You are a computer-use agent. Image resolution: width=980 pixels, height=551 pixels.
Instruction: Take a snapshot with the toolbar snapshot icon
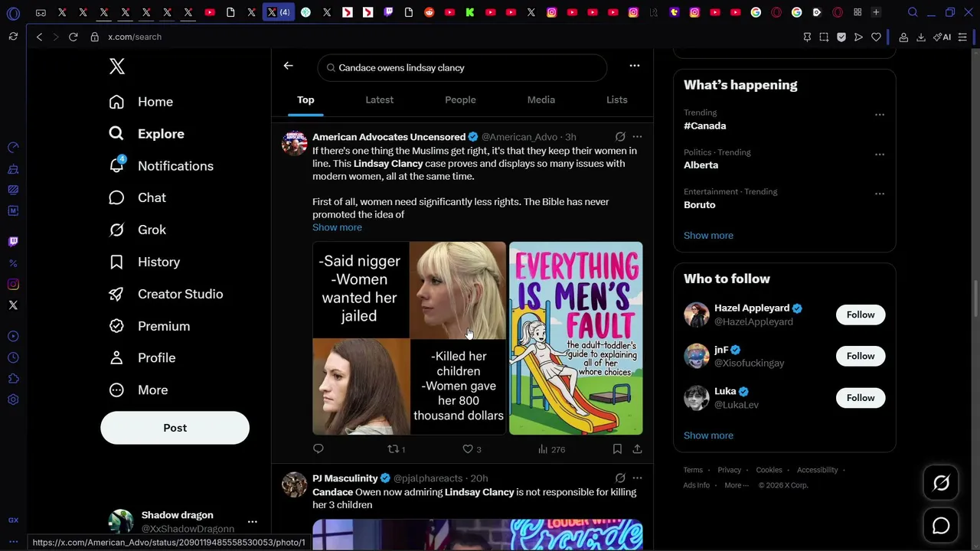click(x=824, y=37)
